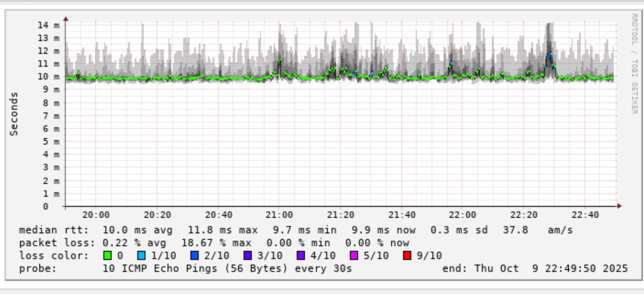Select the 20:00 time axis label
This screenshot has width=644, height=294.
(x=96, y=215)
